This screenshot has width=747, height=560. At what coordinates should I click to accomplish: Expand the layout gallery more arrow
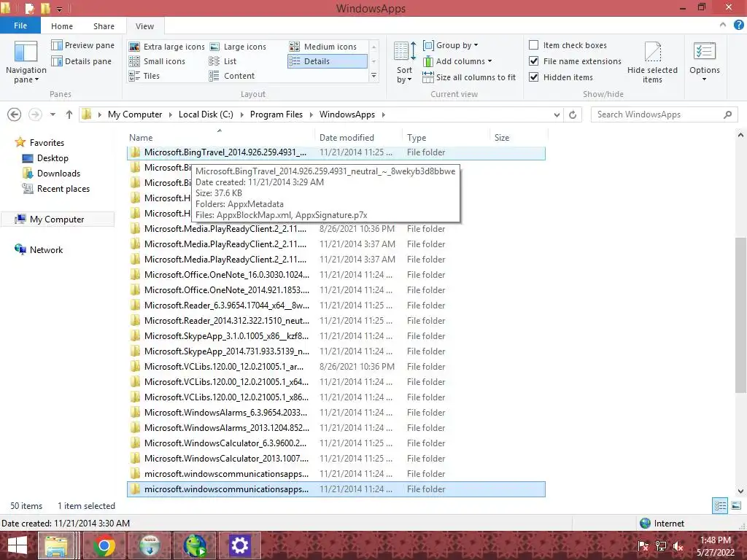pyautogui.click(x=374, y=76)
